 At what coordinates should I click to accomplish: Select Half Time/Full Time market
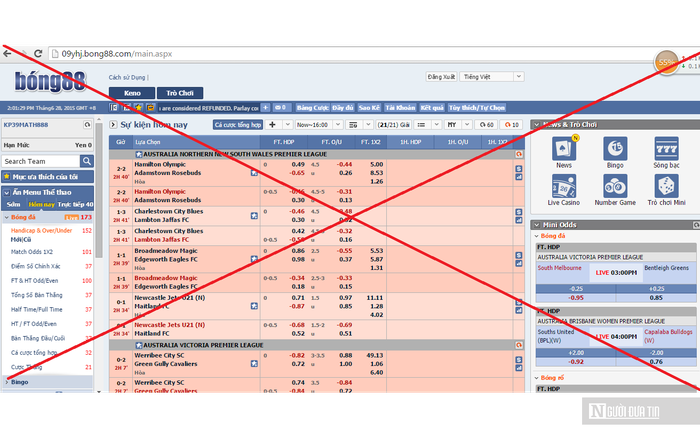pyautogui.click(x=37, y=309)
